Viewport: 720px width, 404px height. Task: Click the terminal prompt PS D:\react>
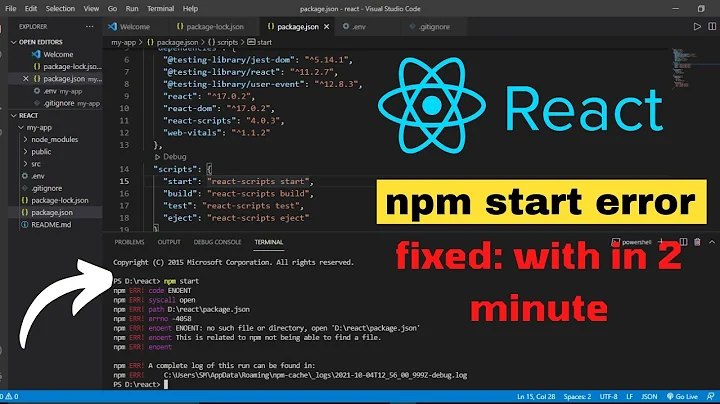(137, 384)
